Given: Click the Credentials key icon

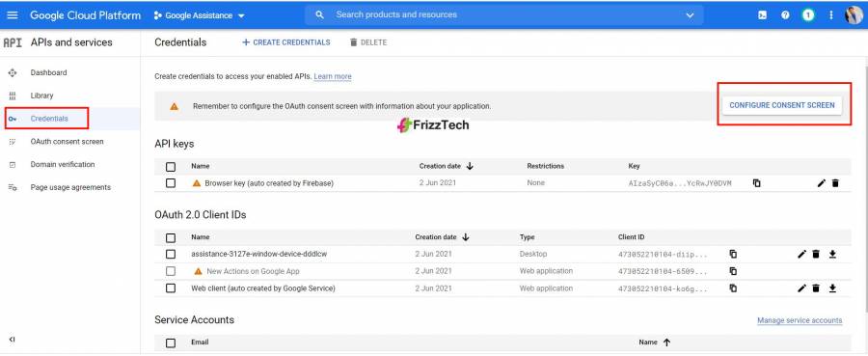Looking at the screenshot, I should (x=13, y=119).
